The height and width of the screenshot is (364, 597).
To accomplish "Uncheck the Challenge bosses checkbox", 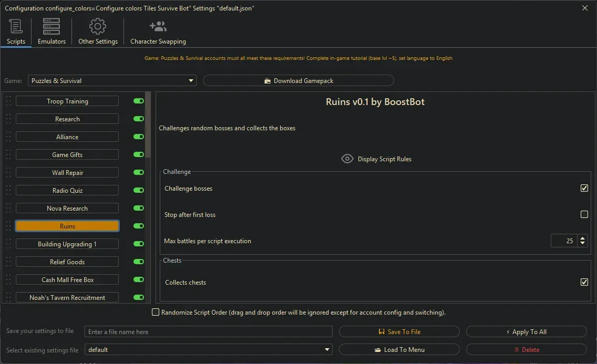I will click(x=584, y=188).
